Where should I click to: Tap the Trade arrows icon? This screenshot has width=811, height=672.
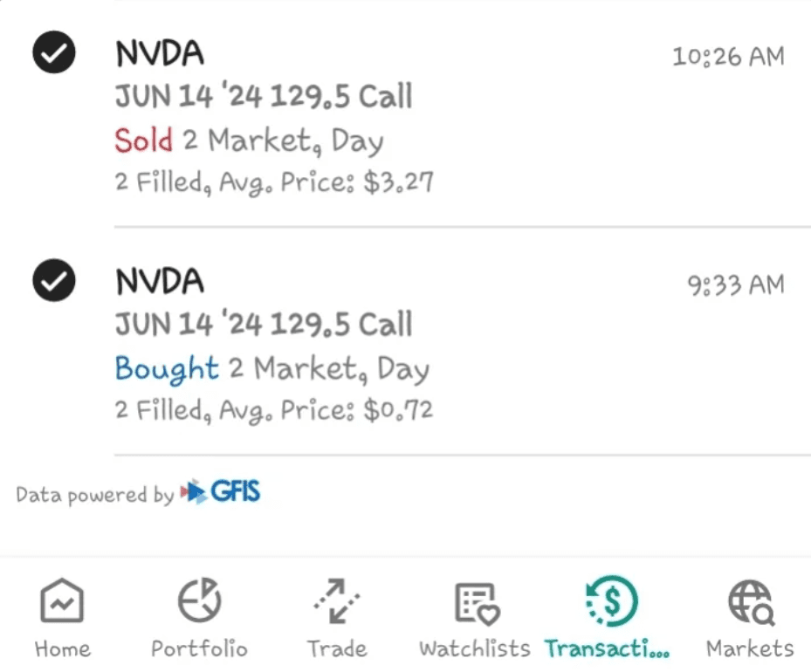pyautogui.click(x=337, y=600)
